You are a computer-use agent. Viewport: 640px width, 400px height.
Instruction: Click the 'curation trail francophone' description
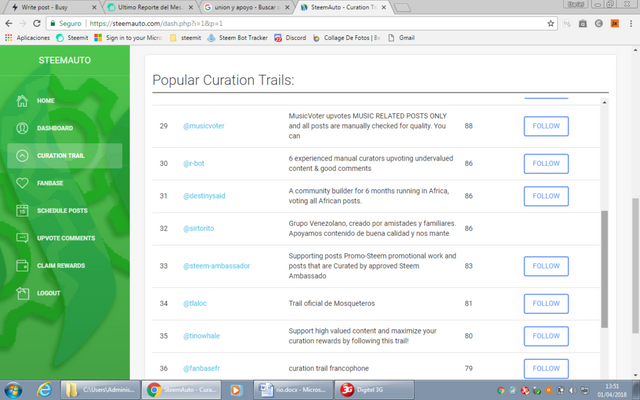[x=329, y=368]
